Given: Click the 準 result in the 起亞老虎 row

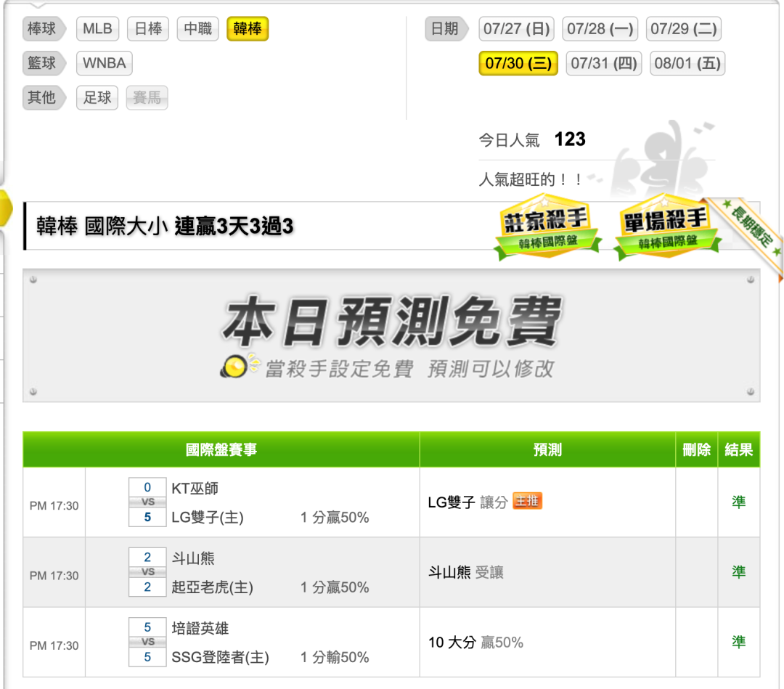Looking at the screenshot, I should click(x=739, y=572).
